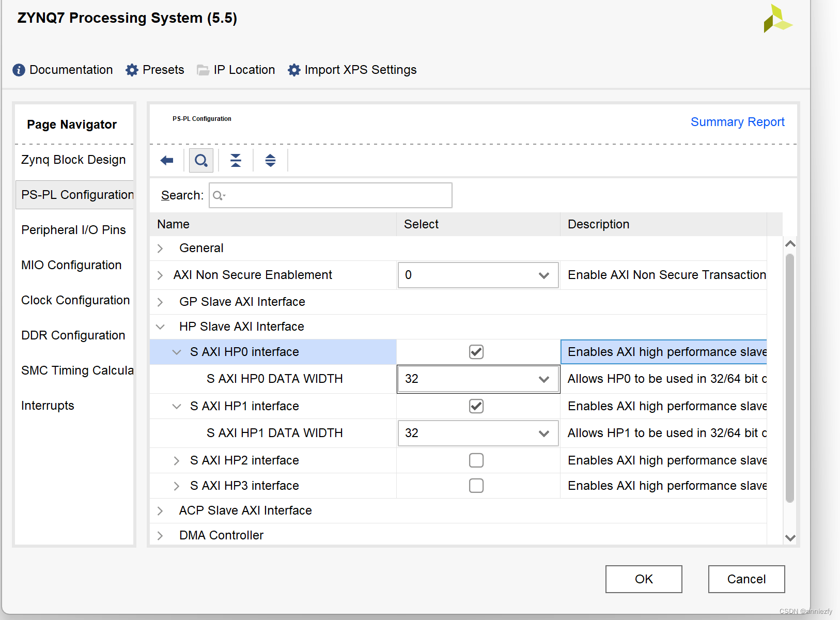The image size is (840, 620).
Task: Open the DDR Configuration page
Action: (x=73, y=335)
